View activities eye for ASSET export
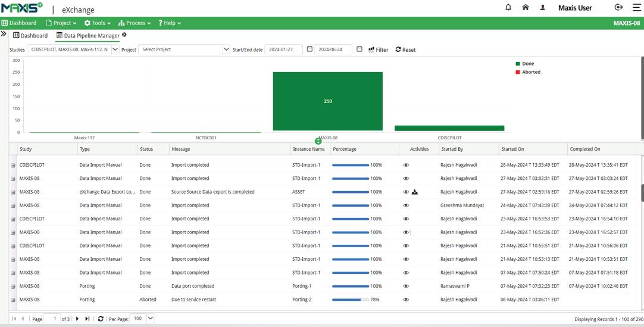644x327 pixels. 406,192
